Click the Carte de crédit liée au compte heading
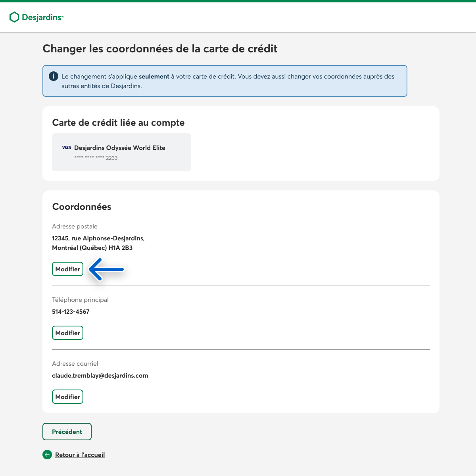This screenshot has width=476, height=476. (x=118, y=123)
